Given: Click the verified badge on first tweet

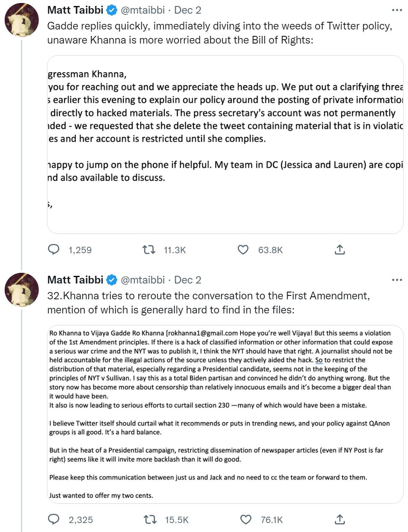Looking at the screenshot, I should pos(112,10).
